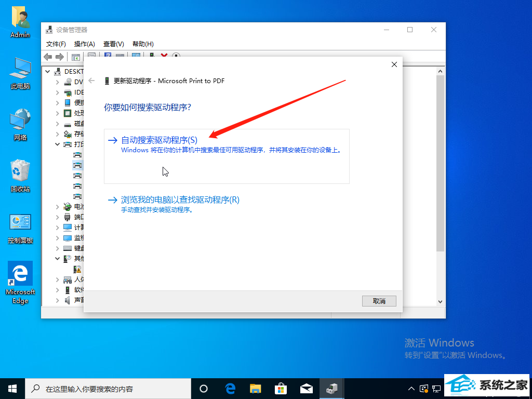
Task: Expand the sound (声音) node
Action: [x=58, y=300]
